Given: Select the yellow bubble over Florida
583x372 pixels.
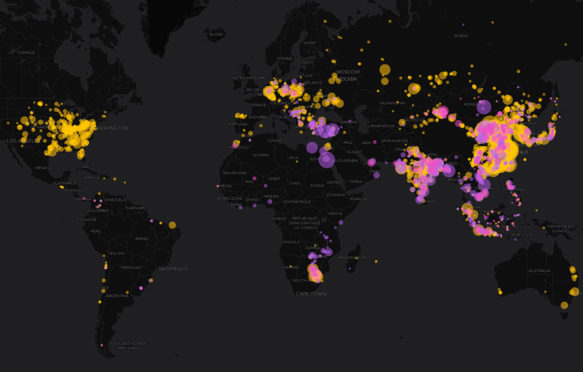Looking at the screenshot, I should (81, 153).
